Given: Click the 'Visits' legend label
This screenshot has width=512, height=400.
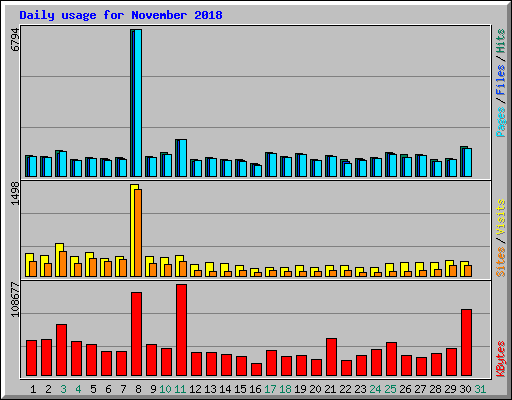Looking at the screenshot, I should [x=500, y=218].
